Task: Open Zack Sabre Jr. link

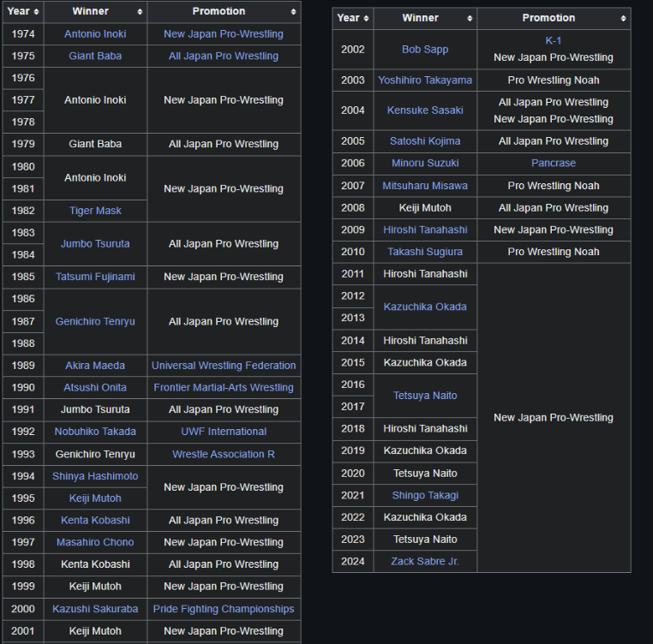Action: (x=425, y=562)
